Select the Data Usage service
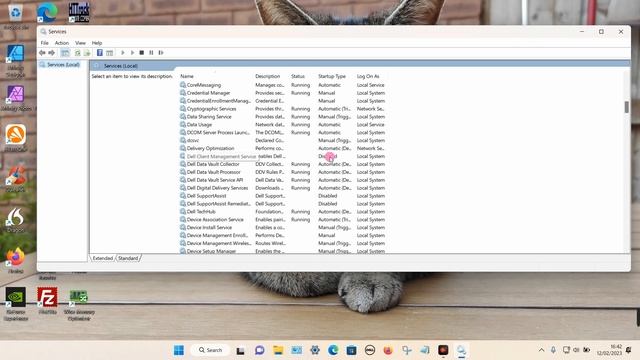Image resolution: width=640 pixels, height=360 pixels. pos(282,124)
